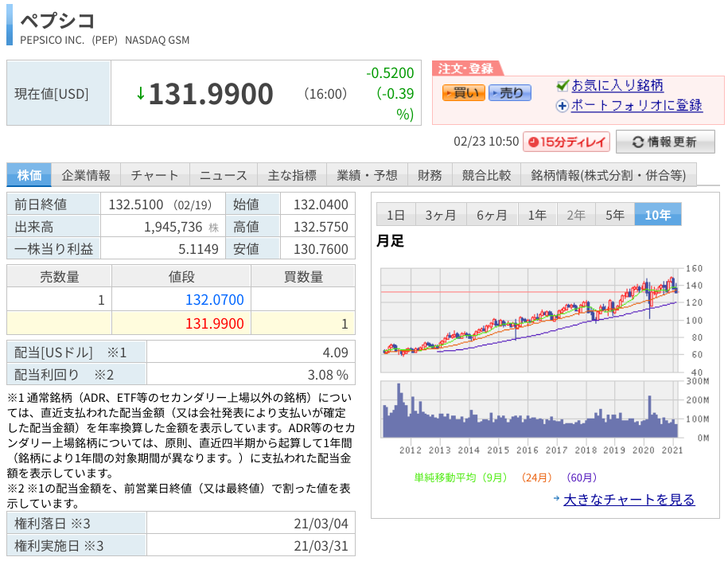Select the 3ヶ月 chart range

(x=441, y=215)
